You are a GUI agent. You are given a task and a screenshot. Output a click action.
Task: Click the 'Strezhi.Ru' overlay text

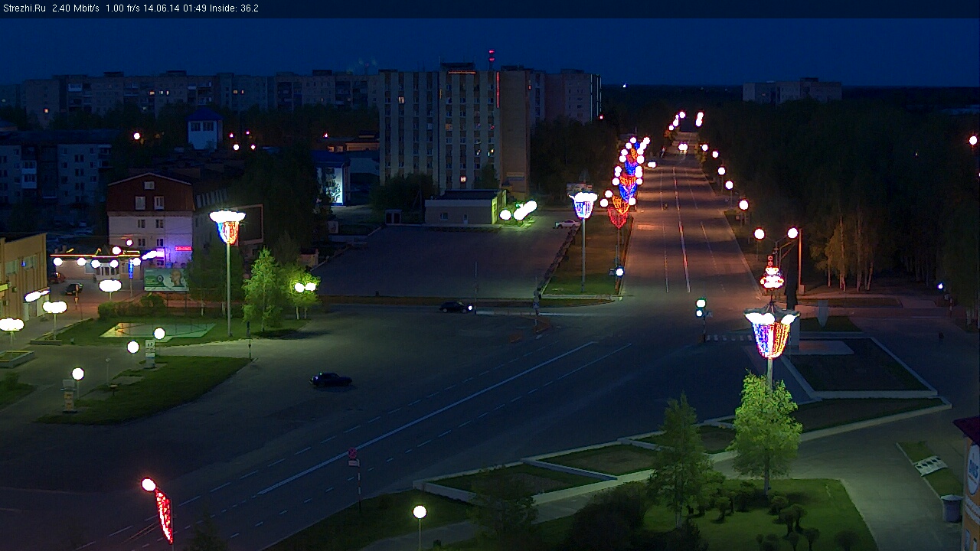24,8
